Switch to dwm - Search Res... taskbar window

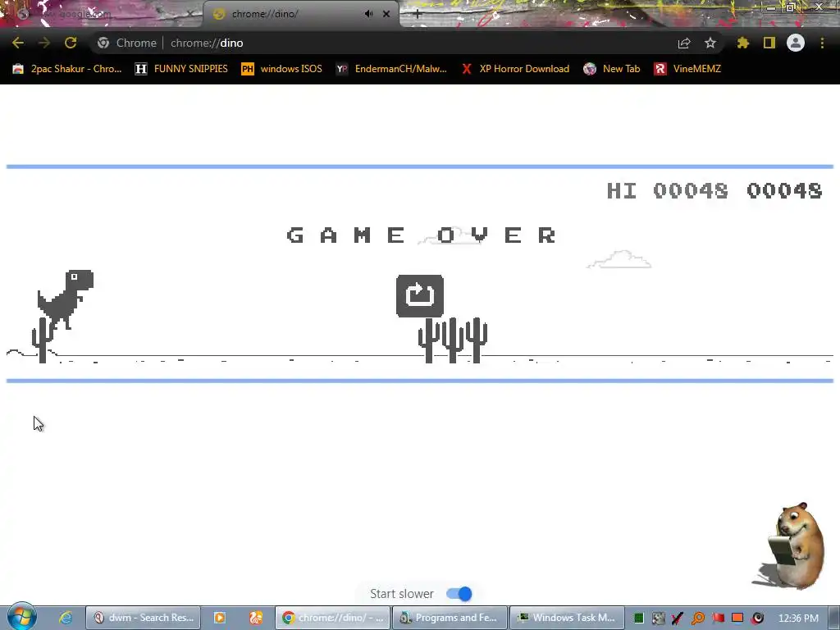144,618
